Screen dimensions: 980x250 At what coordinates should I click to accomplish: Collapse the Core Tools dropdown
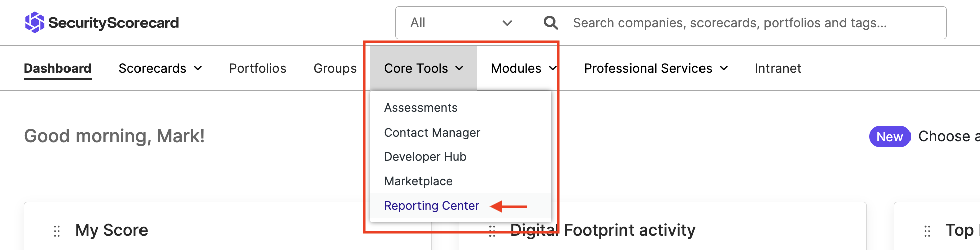click(x=424, y=68)
